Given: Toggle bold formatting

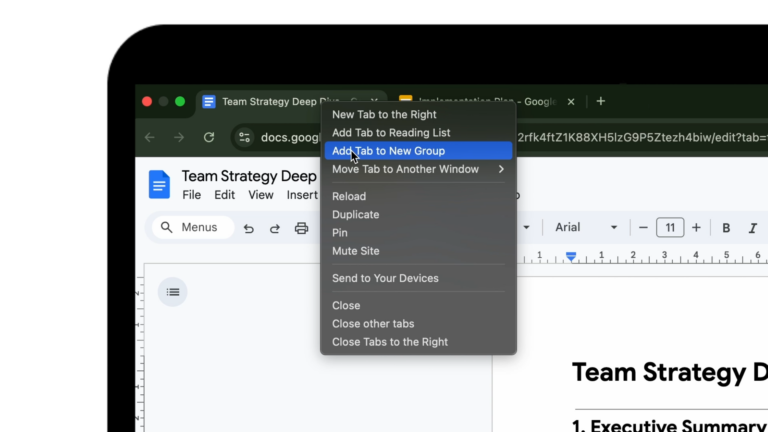Looking at the screenshot, I should coord(726,228).
